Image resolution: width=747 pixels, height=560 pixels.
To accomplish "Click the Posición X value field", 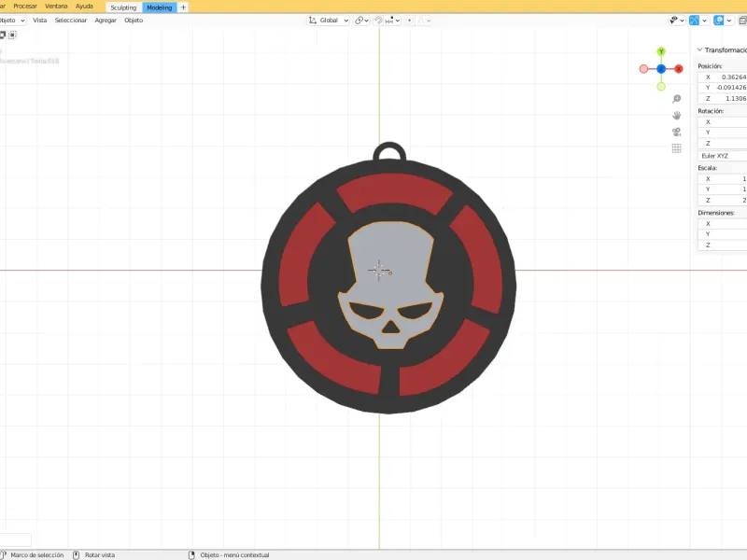I will coord(722,77).
